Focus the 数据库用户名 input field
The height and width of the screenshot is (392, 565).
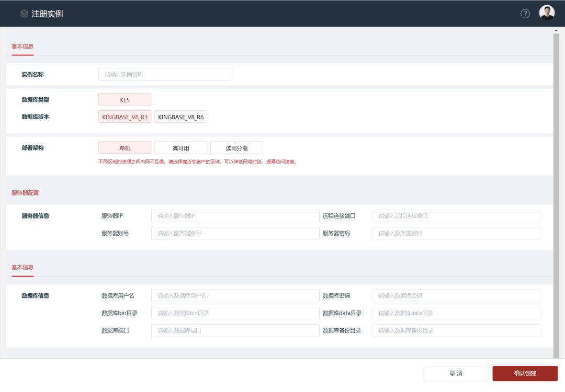[235, 296]
